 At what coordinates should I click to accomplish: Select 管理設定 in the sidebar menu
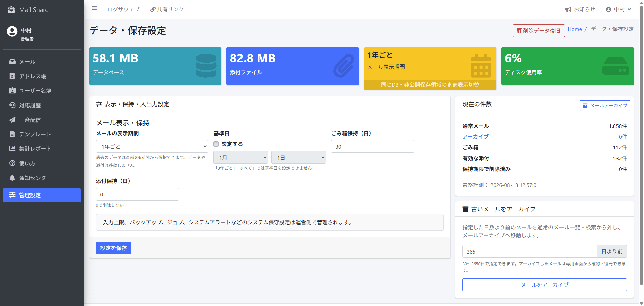click(42, 195)
